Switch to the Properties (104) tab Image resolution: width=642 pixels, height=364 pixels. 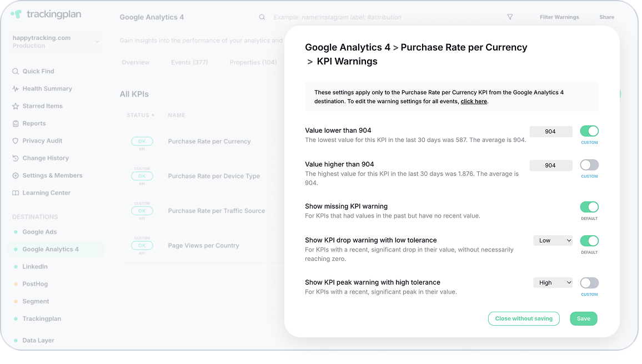pos(253,62)
